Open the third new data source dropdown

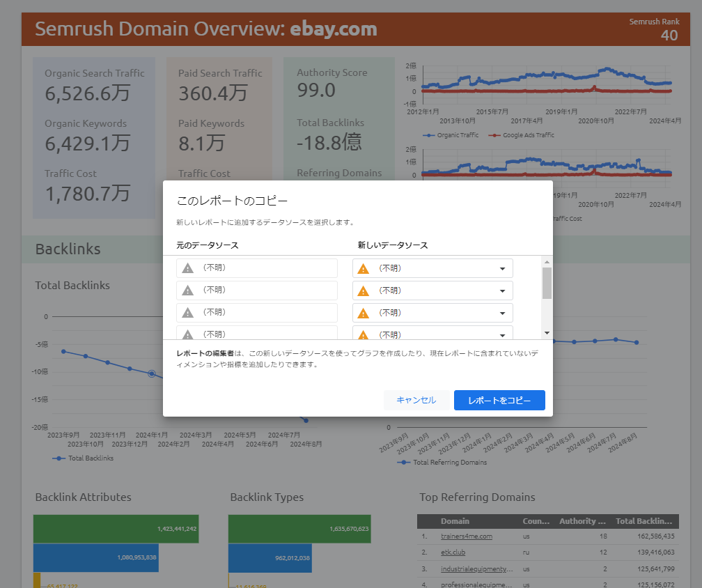(x=432, y=313)
